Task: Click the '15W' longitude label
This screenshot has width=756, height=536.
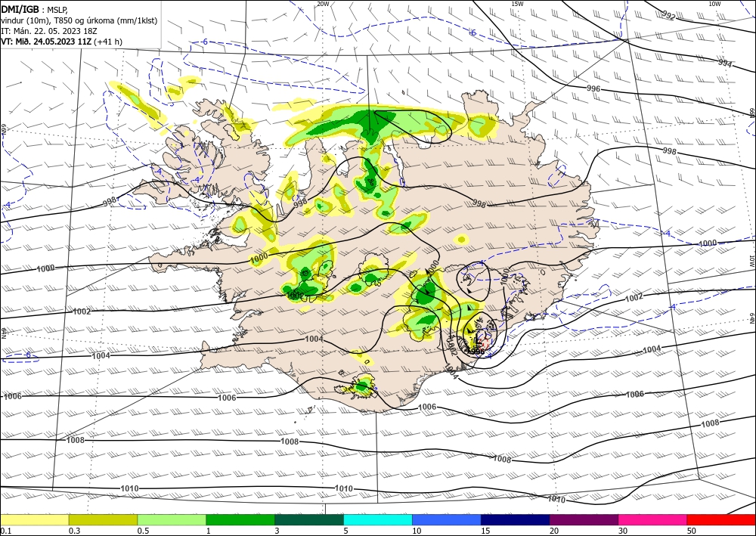Action: [517, 4]
